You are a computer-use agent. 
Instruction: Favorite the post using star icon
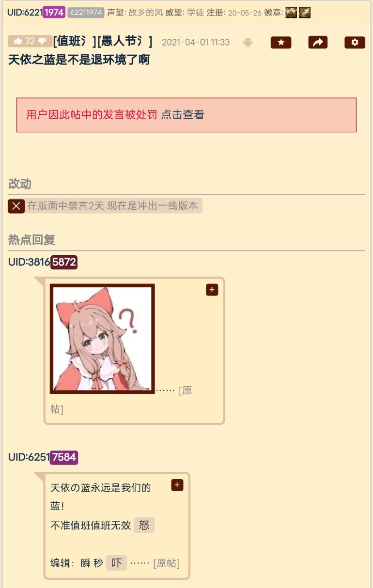pos(281,43)
